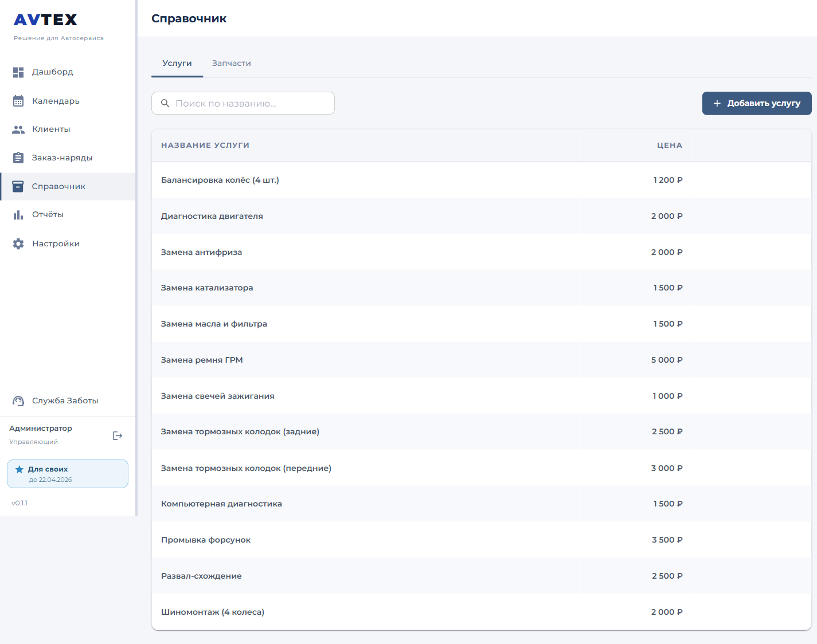Click the Название услуги column header
Image resolution: width=817 pixels, height=644 pixels.
pos(205,146)
